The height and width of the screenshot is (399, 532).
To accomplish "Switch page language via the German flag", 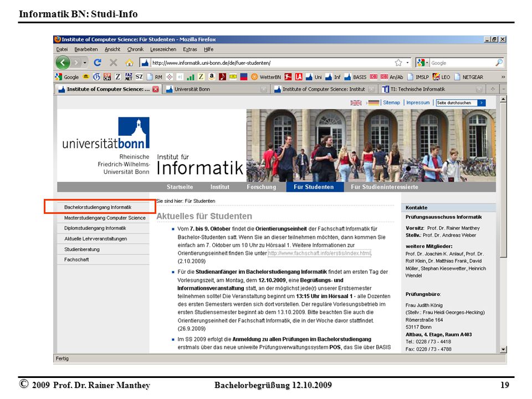I will point(374,103).
